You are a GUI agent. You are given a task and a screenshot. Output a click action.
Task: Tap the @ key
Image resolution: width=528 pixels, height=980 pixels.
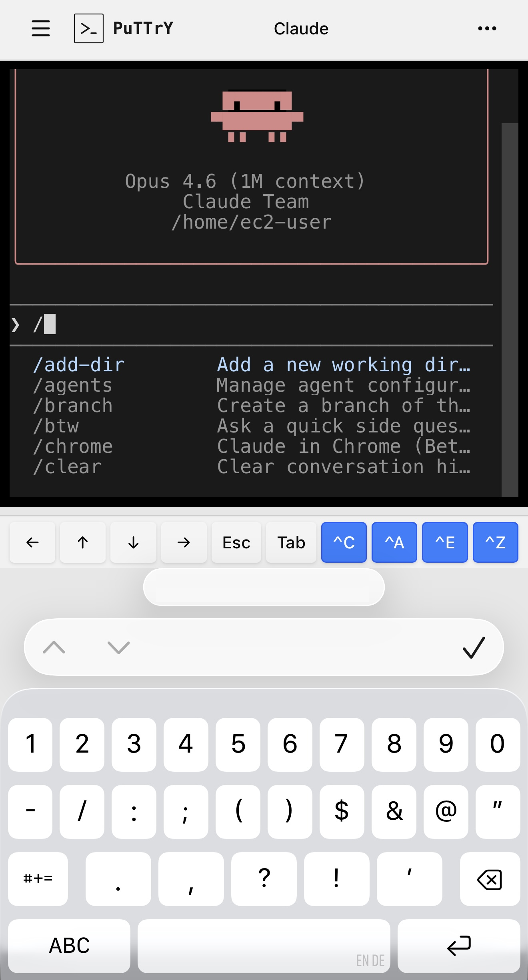[446, 812]
